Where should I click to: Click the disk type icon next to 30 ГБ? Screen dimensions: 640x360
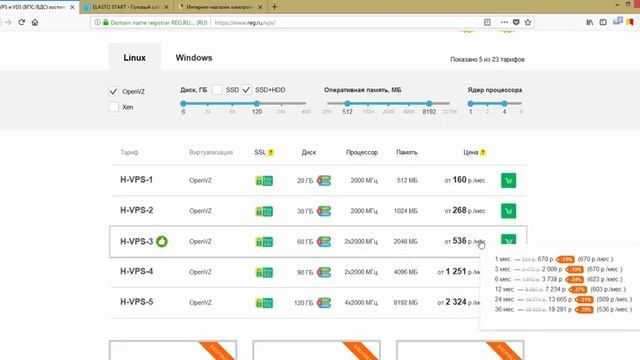click(x=324, y=211)
